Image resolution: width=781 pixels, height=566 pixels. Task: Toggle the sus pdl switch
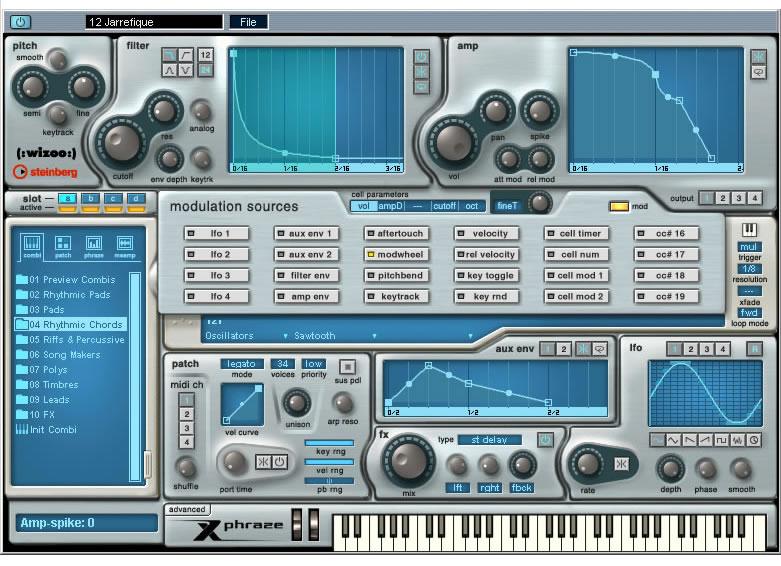348,367
